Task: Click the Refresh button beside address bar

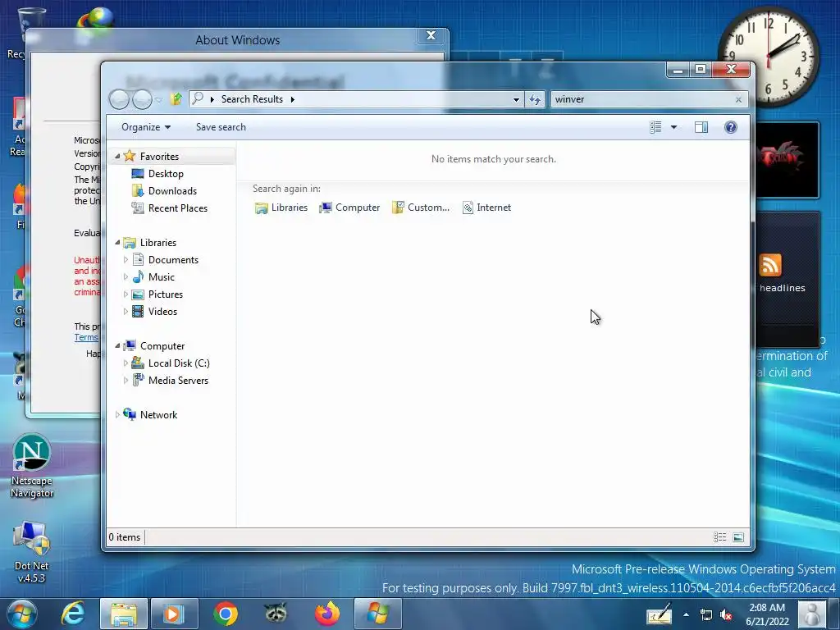Action: 535,99
